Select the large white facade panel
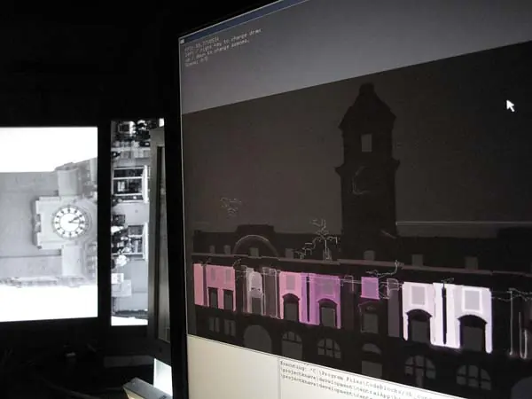Viewport: 532px width, 399px height. [x=420, y=312]
